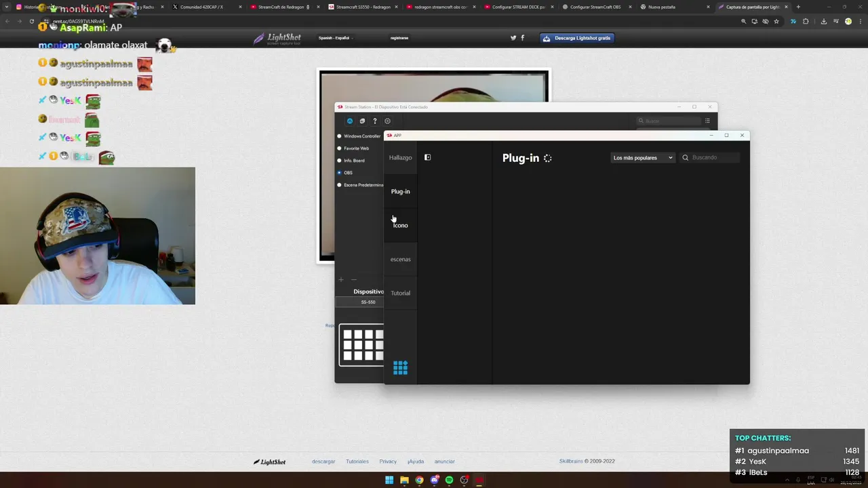Screen dimensions: 868x488
Task: Click the LightShot logo in page header
Action: pos(277,39)
